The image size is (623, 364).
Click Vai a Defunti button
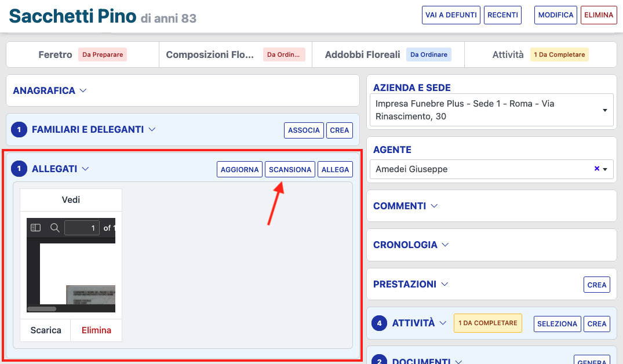pyautogui.click(x=450, y=15)
